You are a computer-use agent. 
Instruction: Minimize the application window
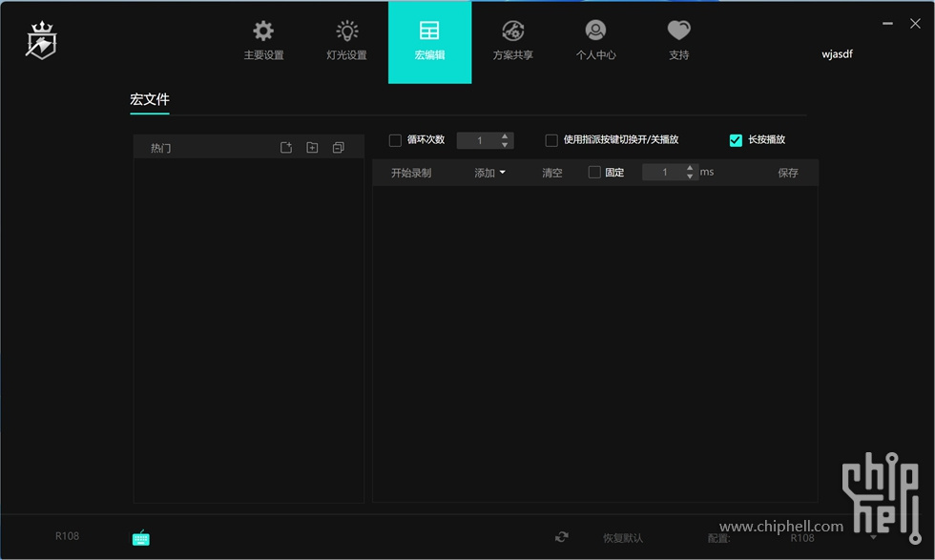pyautogui.click(x=887, y=23)
